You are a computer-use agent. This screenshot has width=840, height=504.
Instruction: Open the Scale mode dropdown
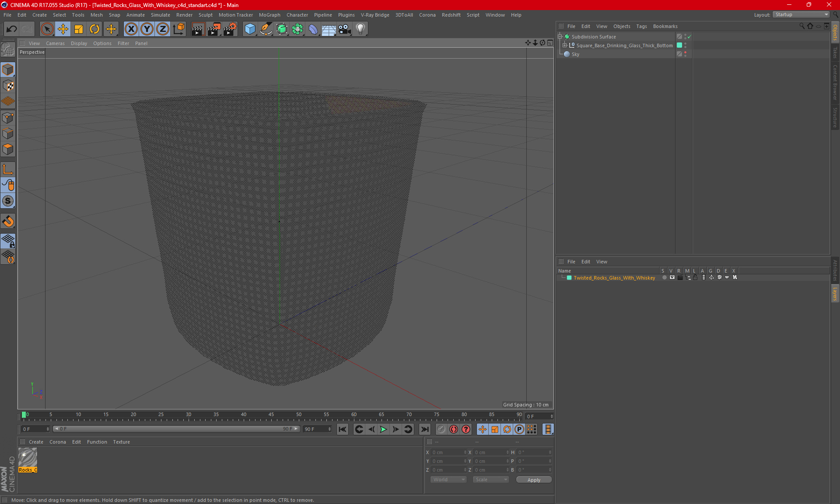click(x=491, y=479)
